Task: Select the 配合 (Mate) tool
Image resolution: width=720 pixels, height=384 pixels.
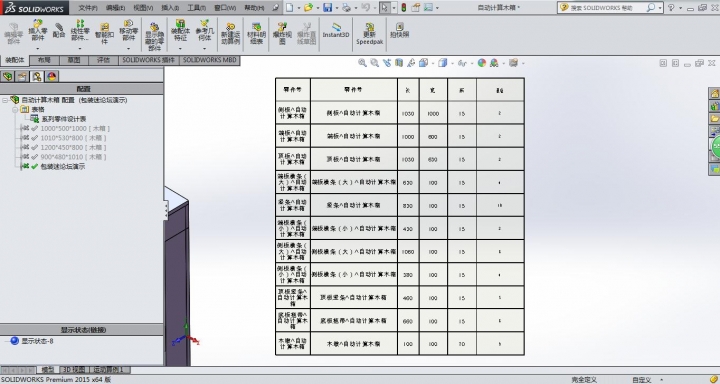Action: coord(59,30)
